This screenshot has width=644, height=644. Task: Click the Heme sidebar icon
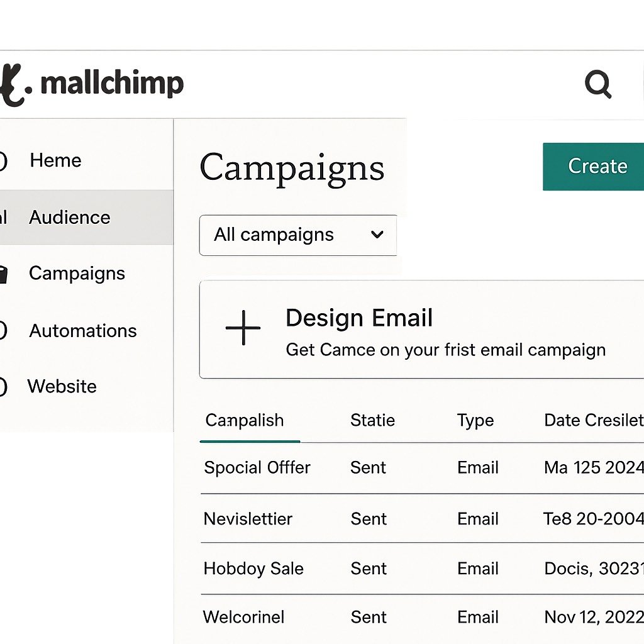click(x=3, y=160)
